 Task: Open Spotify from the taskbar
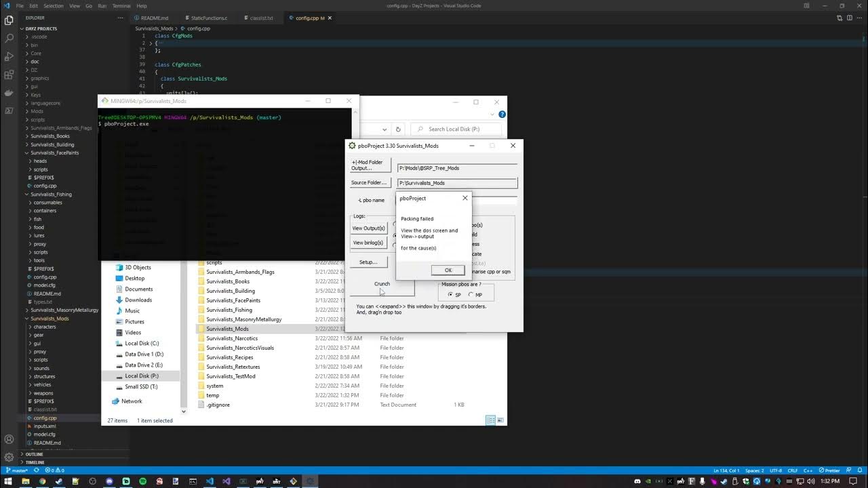pos(143,481)
